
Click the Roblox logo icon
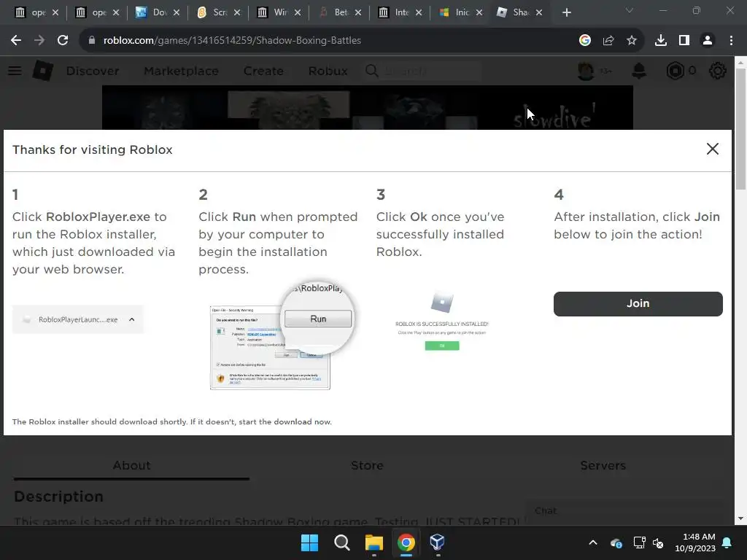pyautogui.click(x=43, y=71)
